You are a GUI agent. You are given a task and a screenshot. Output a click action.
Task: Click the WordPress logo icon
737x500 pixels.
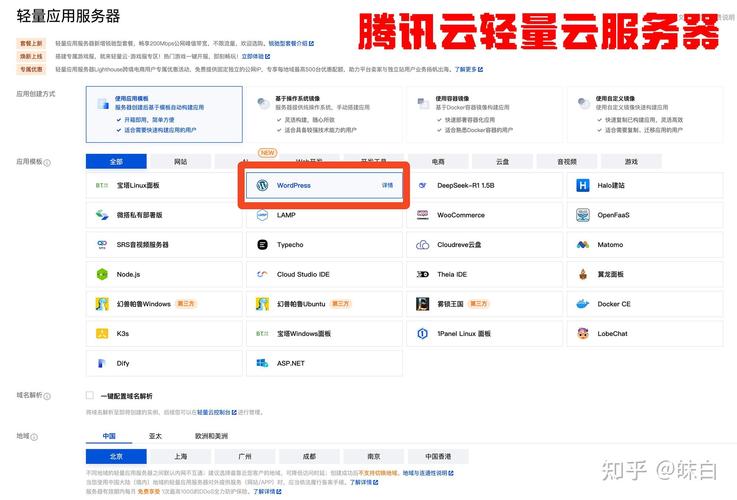262,185
